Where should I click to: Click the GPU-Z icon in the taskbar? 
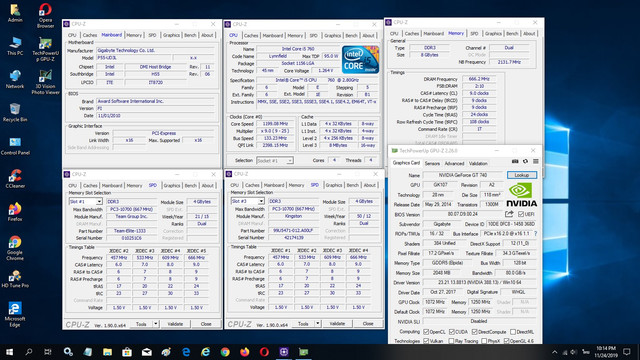(x=304, y=351)
